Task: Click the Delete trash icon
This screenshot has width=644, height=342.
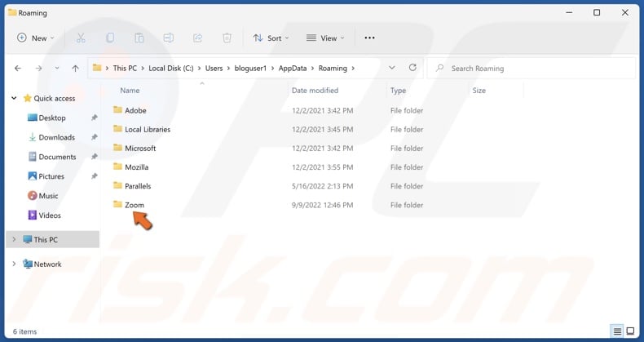Action: point(227,38)
